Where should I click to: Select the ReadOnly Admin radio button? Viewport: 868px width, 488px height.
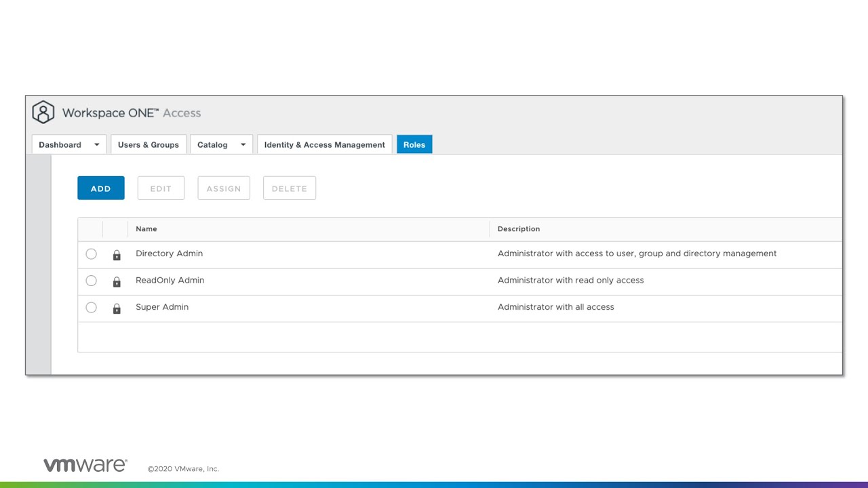pos(92,281)
